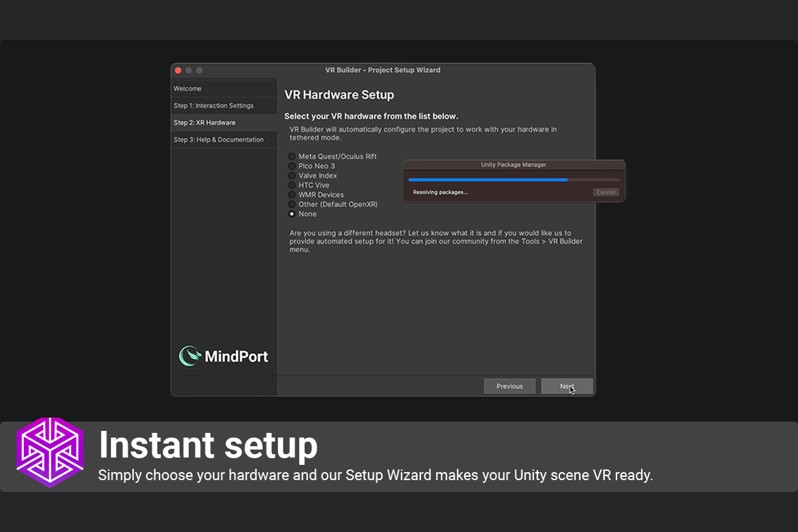Click the 'Resolving packages...' status text

point(440,192)
